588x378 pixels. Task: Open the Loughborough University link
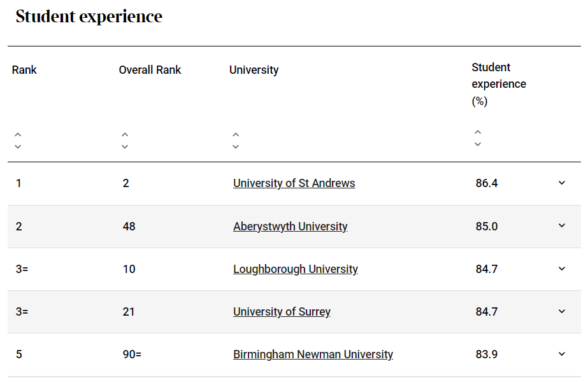tap(296, 269)
